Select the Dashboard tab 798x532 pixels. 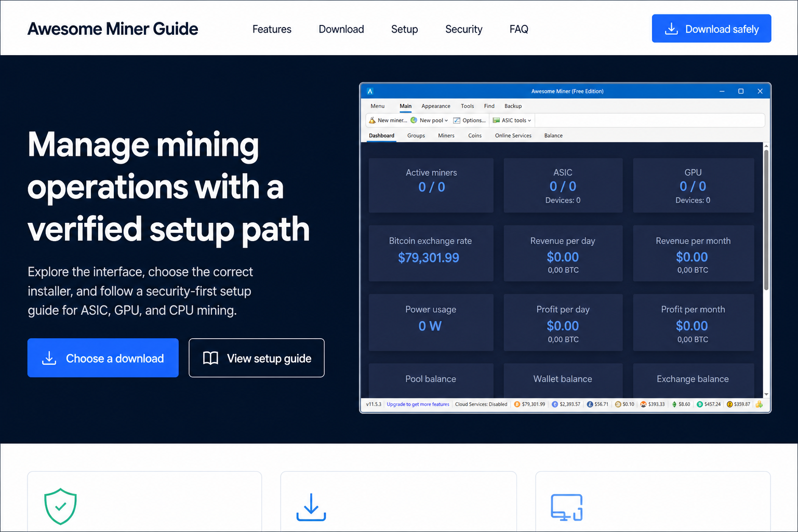[382, 136]
